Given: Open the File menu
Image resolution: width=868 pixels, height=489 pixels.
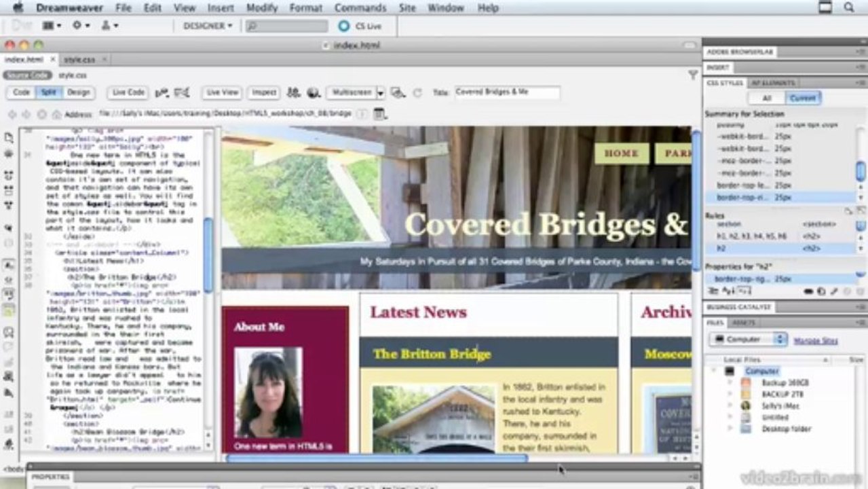Looking at the screenshot, I should [x=124, y=8].
